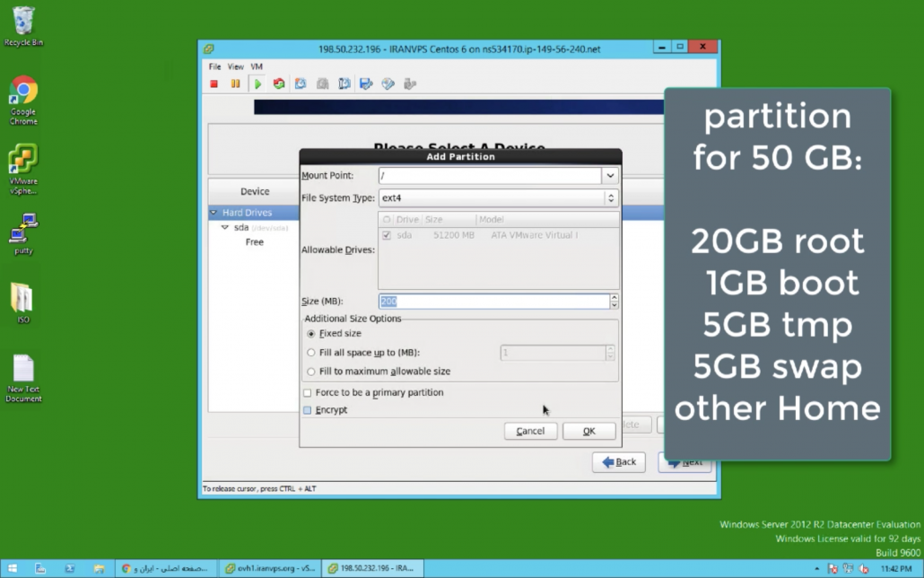Image resolution: width=924 pixels, height=578 pixels.
Task: Collapse the Hard Drives tree node
Action: 214,213
